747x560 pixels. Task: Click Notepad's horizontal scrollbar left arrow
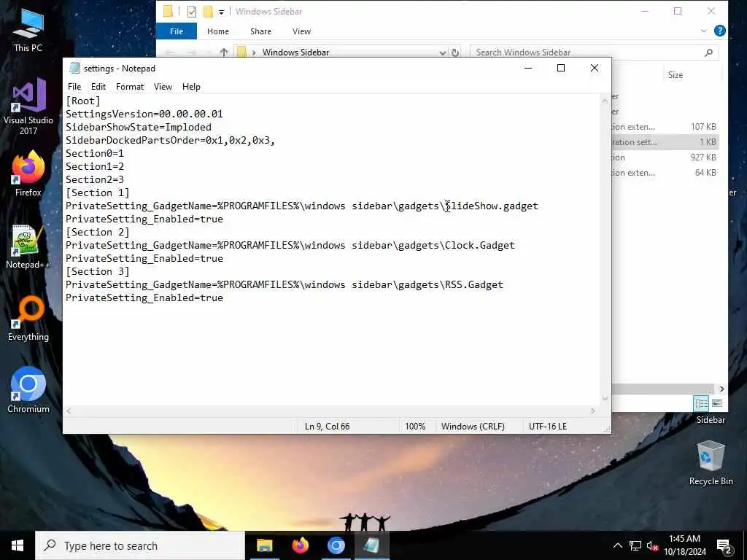click(x=69, y=411)
